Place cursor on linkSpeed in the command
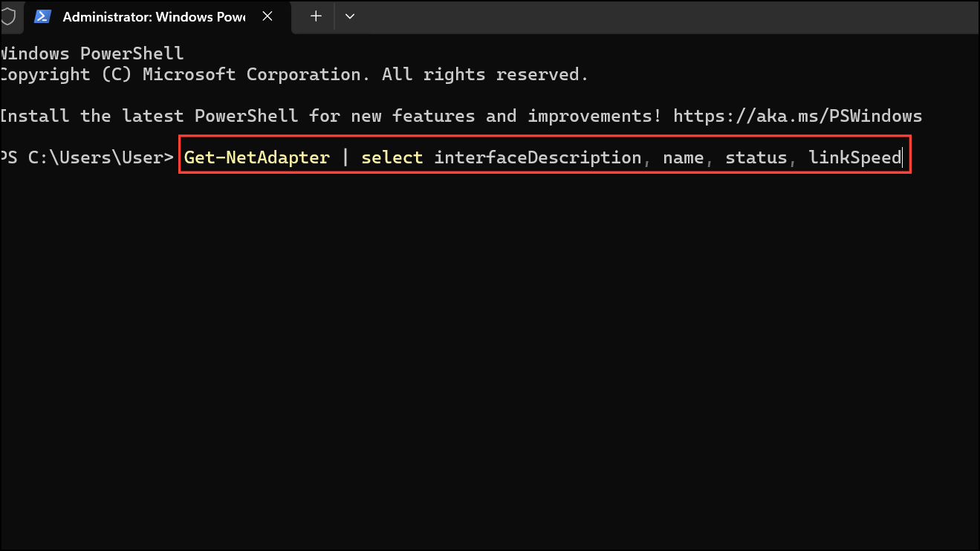The image size is (980, 551). [x=854, y=157]
